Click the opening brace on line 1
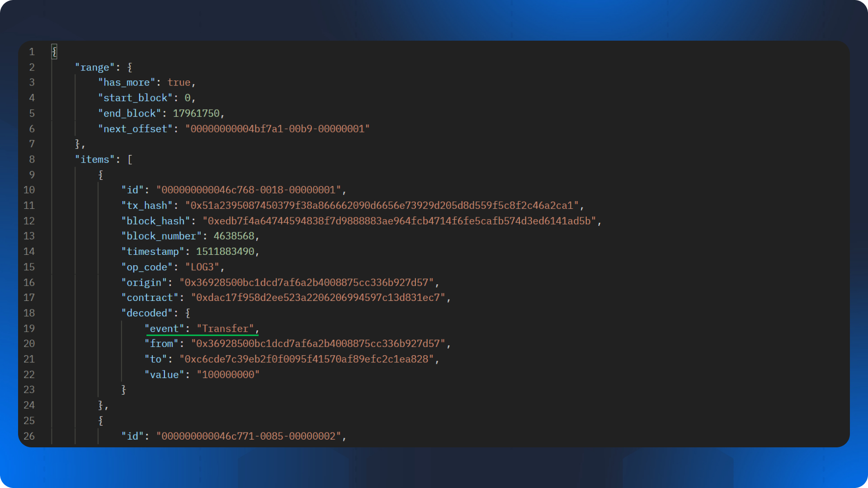Screen dimensions: 868x488 click(x=54, y=52)
